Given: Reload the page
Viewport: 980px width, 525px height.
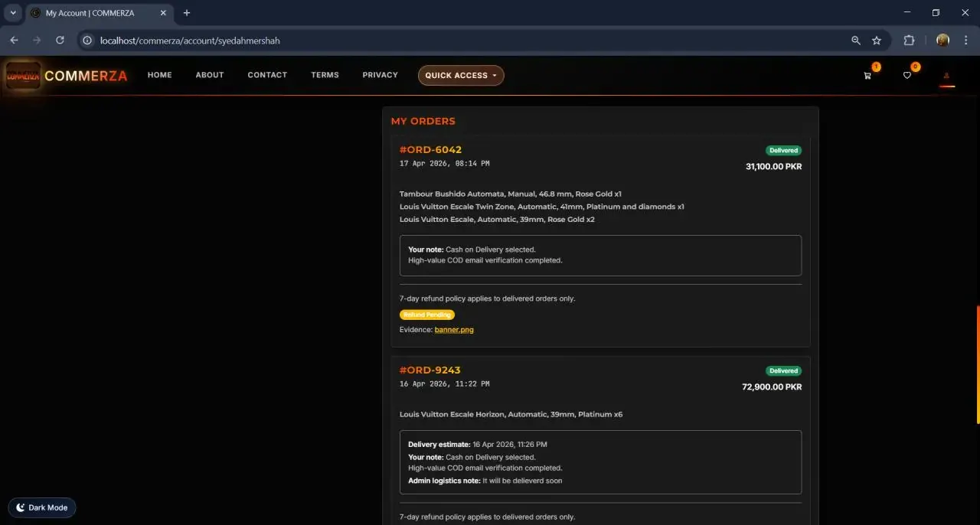Looking at the screenshot, I should click(60, 41).
